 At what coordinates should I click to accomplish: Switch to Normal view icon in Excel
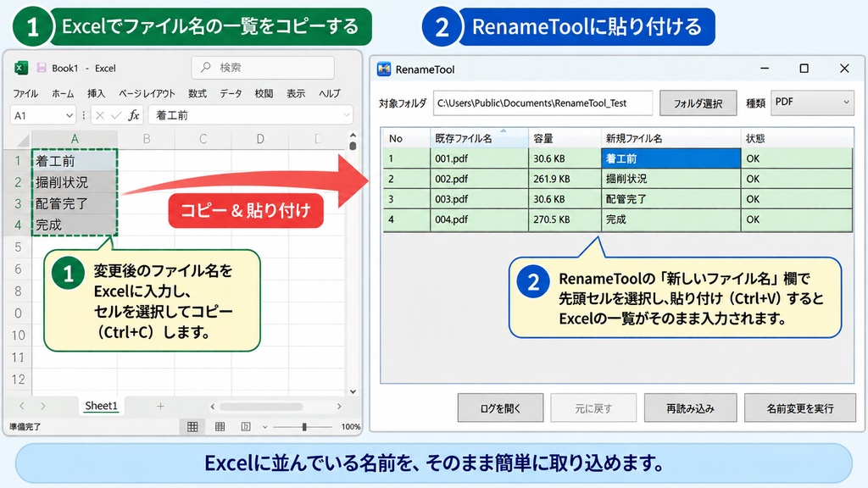click(x=192, y=427)
